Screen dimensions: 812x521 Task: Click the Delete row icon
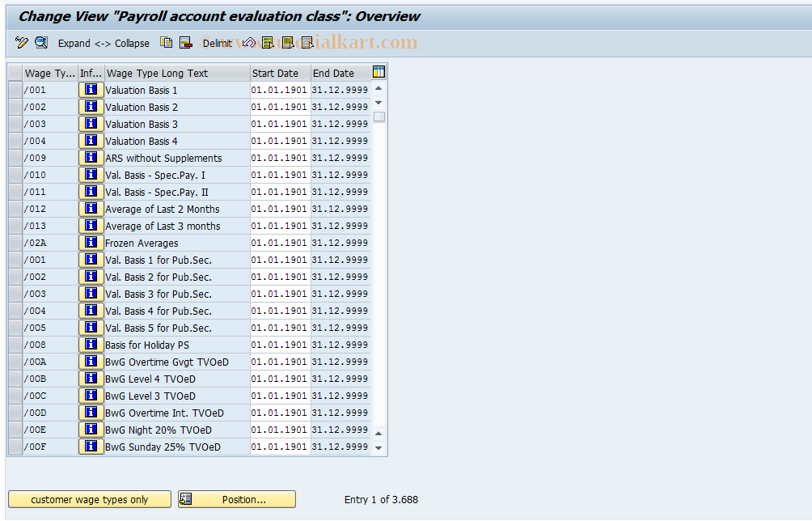tap(185, 43)
